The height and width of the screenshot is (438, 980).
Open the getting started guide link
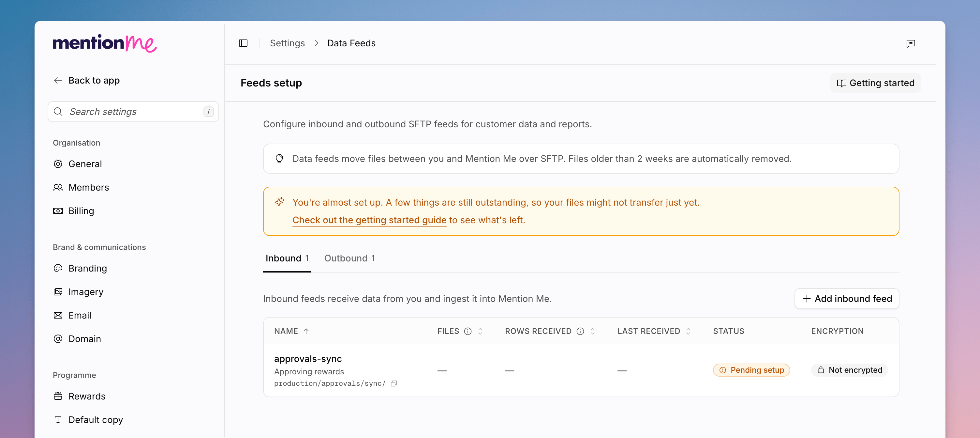369,220
